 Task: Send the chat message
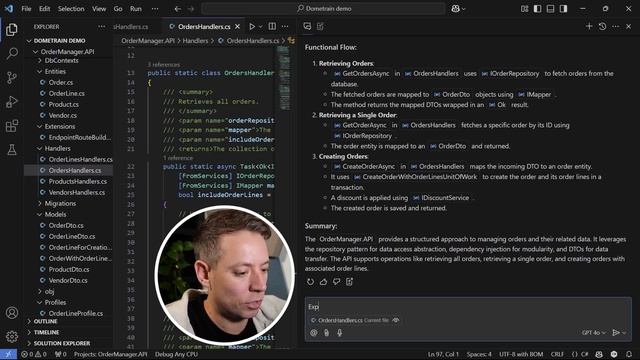pos(616,333)
